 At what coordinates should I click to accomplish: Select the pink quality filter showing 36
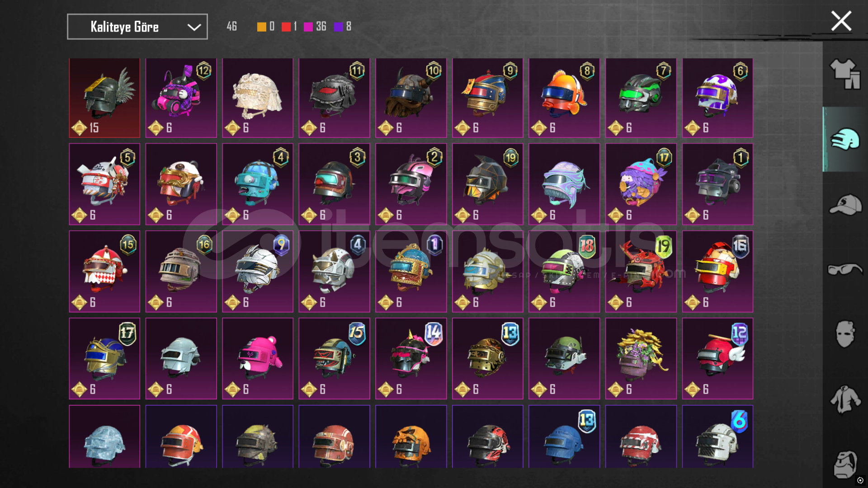315,27
